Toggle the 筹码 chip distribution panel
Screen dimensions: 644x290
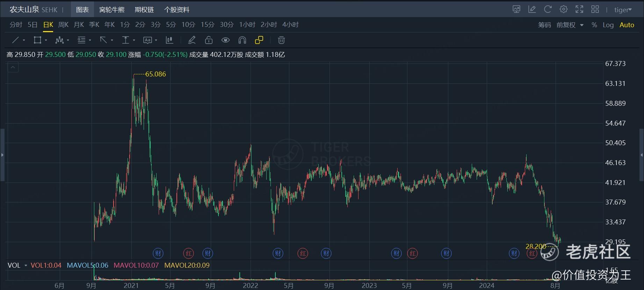pyautogui.click(x=544, y=25)
